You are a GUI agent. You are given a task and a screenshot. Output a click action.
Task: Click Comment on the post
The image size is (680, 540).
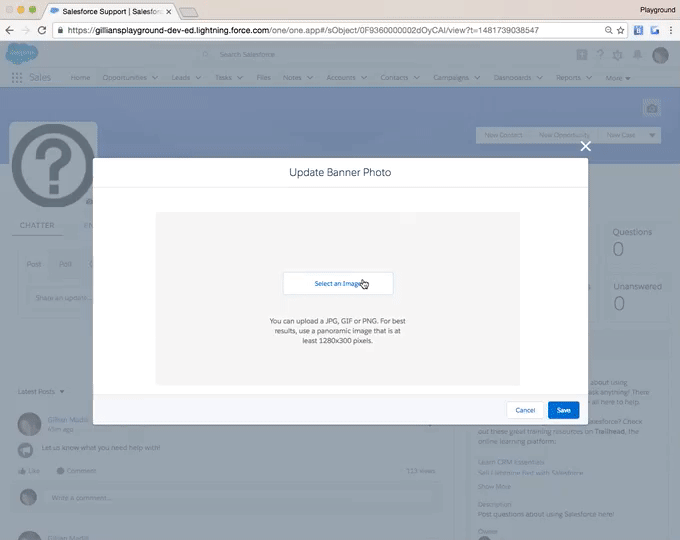point(76,471)
